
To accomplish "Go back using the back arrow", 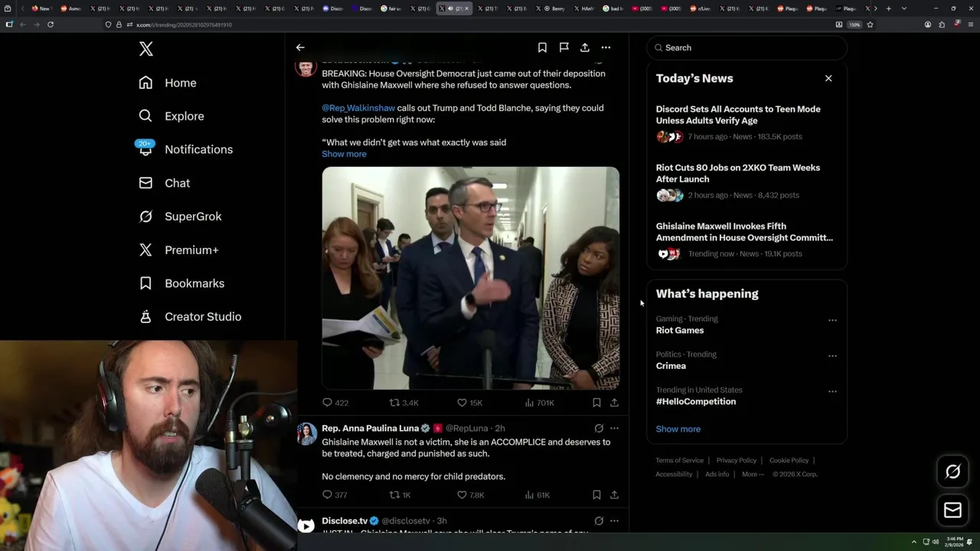I will [300, 47].
